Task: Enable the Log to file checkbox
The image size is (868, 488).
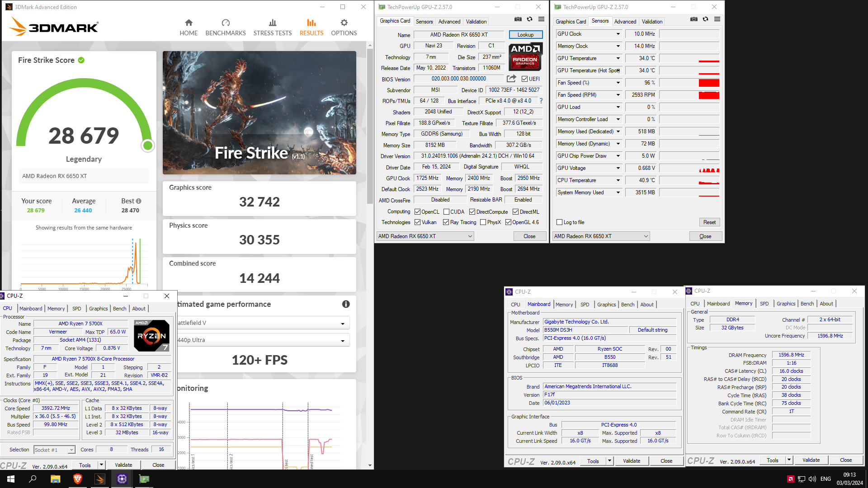Action: (559, 222)
